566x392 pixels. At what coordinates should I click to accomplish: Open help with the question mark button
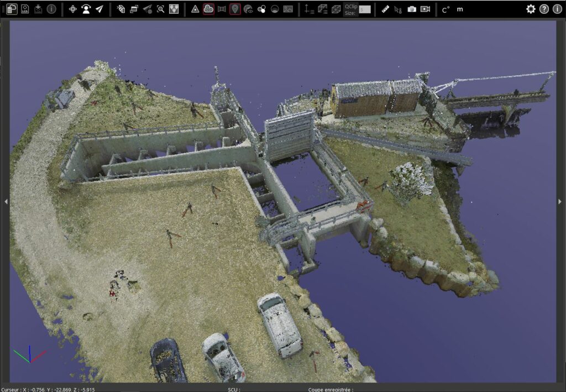tap(544, 9)
